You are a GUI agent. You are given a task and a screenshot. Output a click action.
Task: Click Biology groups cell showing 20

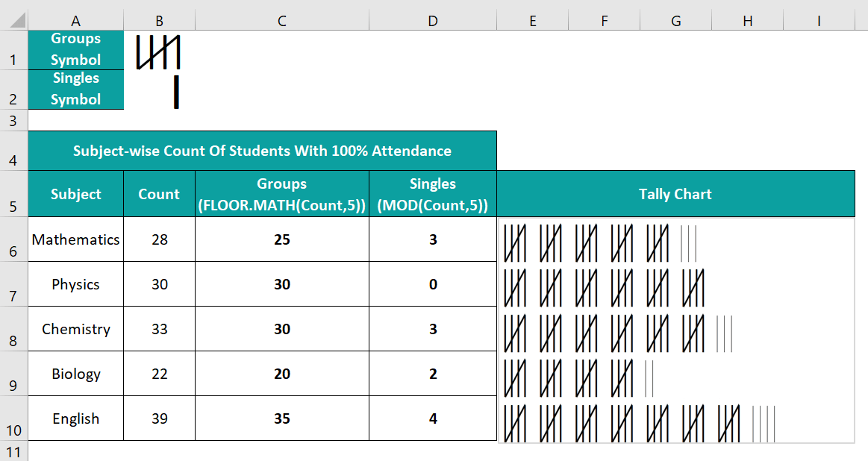282,374
